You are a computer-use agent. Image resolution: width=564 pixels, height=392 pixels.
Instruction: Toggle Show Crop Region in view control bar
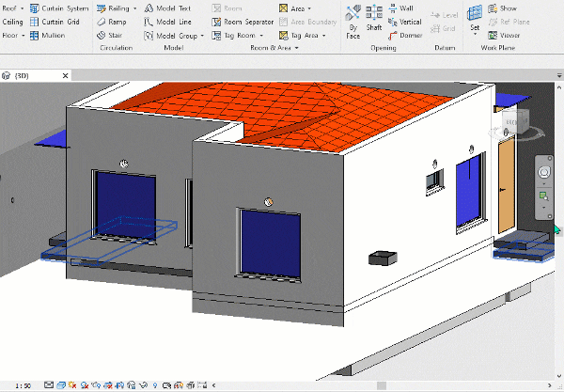point(119,385)
